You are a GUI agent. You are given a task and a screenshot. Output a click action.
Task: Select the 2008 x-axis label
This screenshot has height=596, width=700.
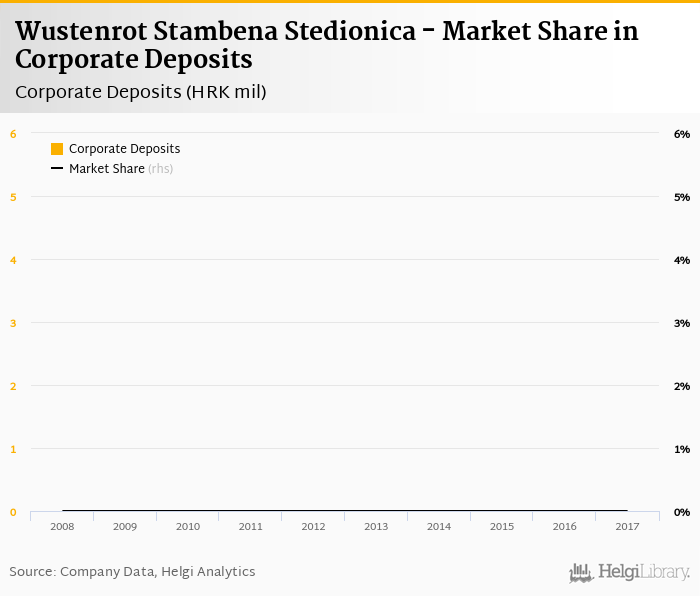coord(62,527)
